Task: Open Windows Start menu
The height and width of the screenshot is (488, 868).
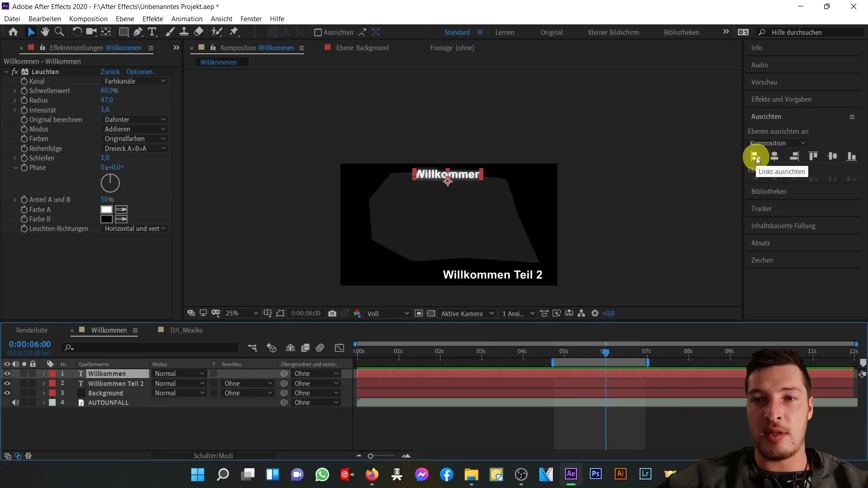Action: point(198,474)
